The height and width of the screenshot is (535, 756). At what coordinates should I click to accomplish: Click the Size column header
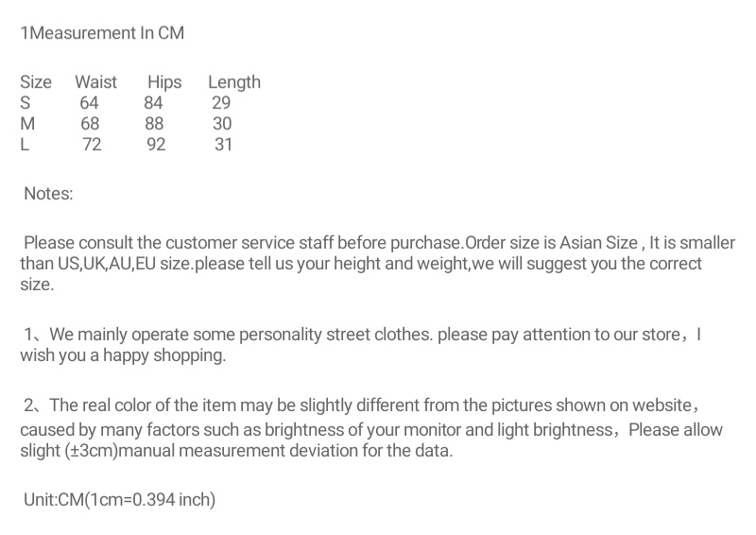point(36,82)
